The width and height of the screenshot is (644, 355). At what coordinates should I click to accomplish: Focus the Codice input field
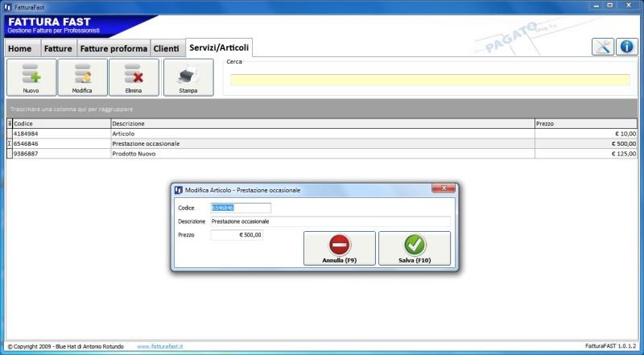[240, 208]
